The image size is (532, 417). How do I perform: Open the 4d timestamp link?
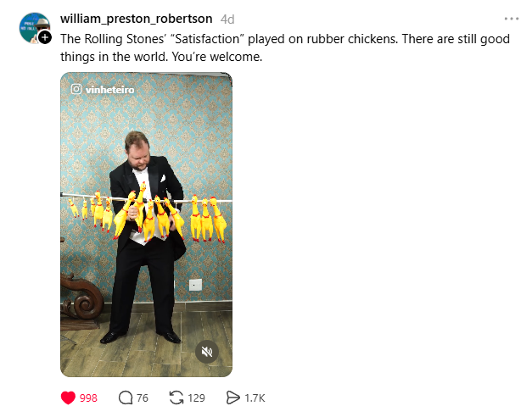(x=227, y=19)
